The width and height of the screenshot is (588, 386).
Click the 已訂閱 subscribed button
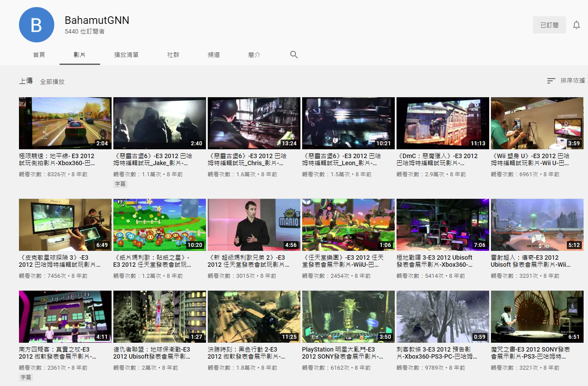(549, 25)
